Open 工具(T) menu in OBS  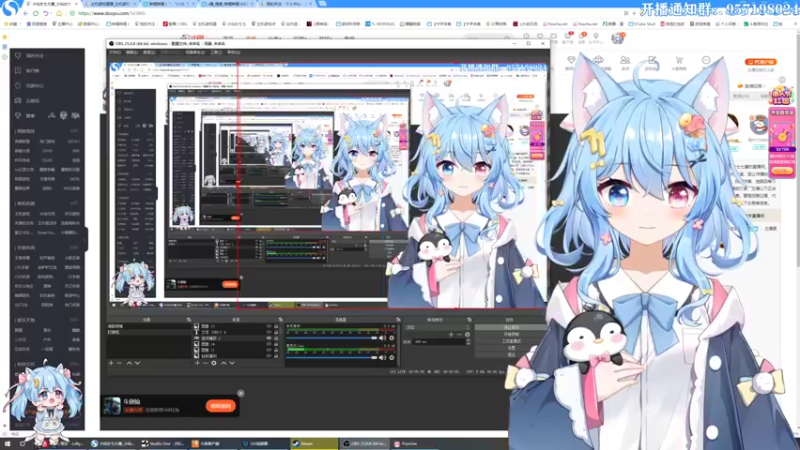coord(216,53)
